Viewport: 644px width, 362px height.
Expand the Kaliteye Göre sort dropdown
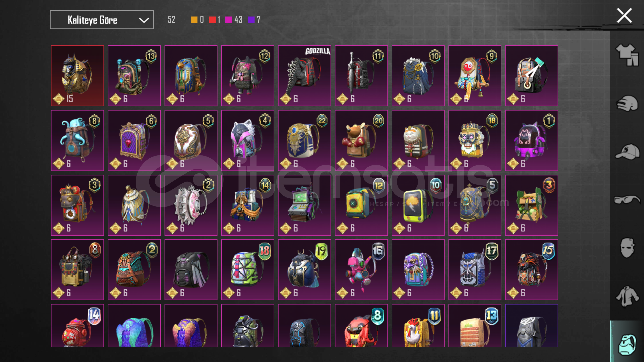102,20
